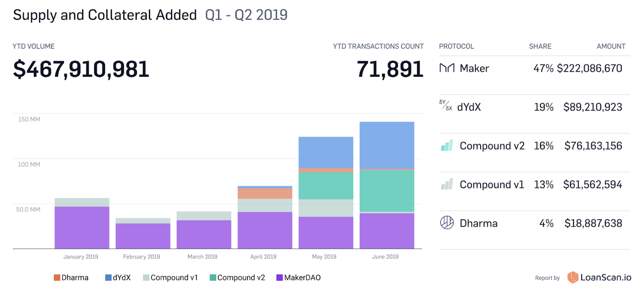The height and width of the screenshot is (291, 644).
Task: Click the 'YTD VOLUME' label
Action: [34, 46]
